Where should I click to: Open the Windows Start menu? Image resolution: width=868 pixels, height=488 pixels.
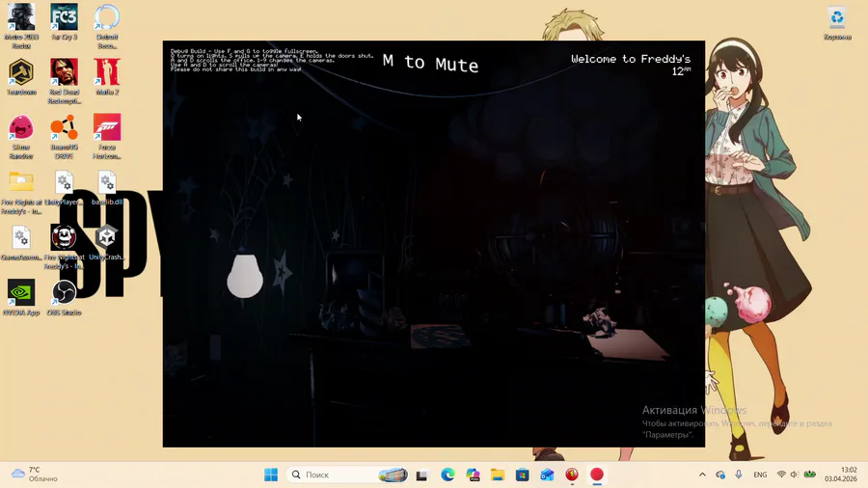(x=271, y=474)
